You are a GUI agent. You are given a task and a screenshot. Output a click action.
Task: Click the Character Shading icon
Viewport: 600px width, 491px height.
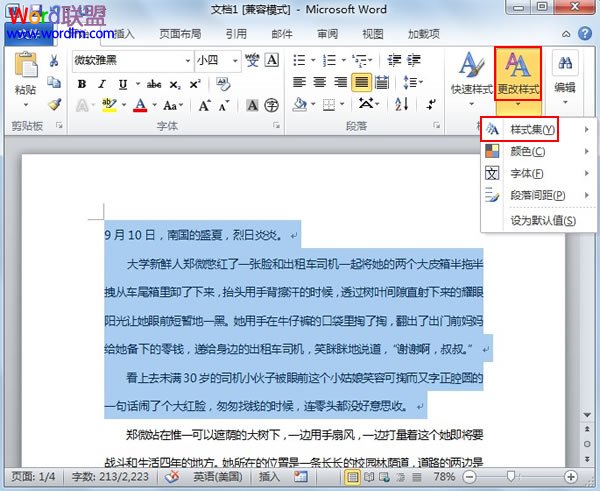click(x=252, y=105)
